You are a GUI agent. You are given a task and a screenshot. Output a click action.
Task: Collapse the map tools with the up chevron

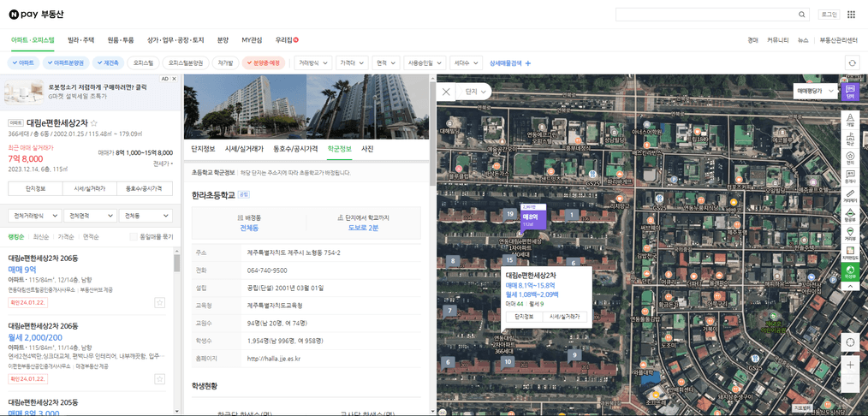(x=850, y=287)
